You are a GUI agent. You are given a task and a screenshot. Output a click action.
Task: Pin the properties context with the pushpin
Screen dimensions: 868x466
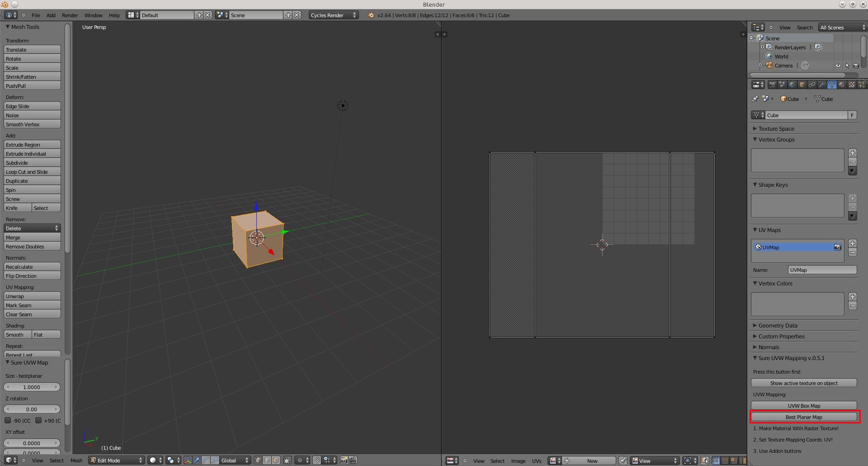[x=755, y=99]
